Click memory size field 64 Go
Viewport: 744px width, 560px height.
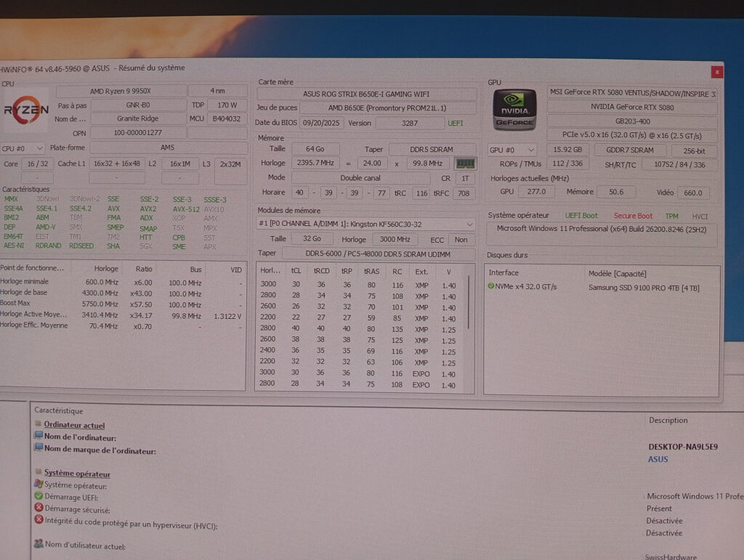(315, 149)
